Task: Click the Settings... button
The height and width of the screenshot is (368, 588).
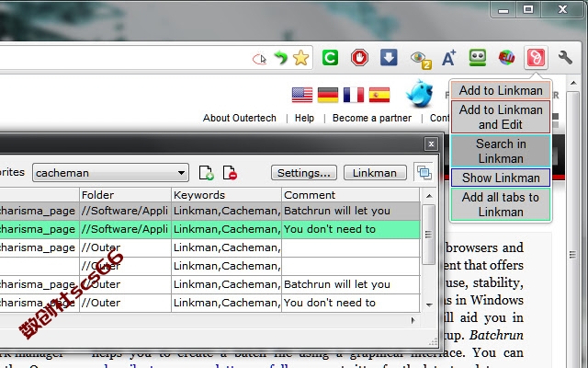Action: [304, 173]
